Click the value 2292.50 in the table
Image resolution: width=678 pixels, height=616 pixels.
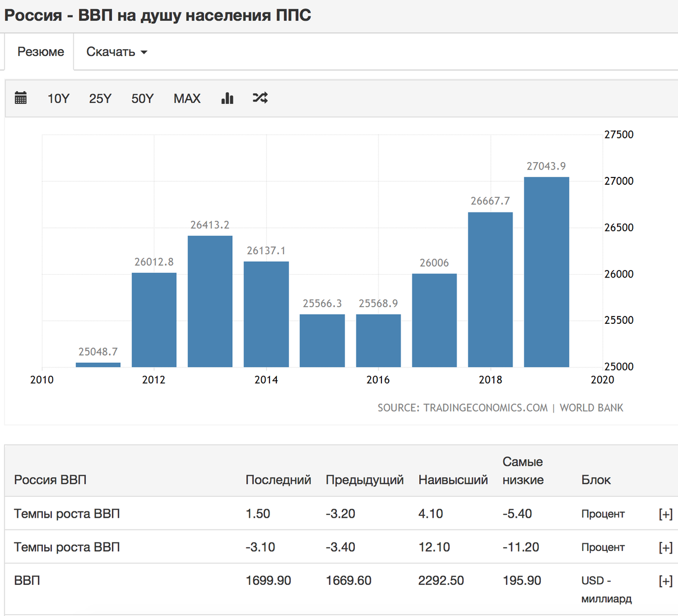(441, 580)
